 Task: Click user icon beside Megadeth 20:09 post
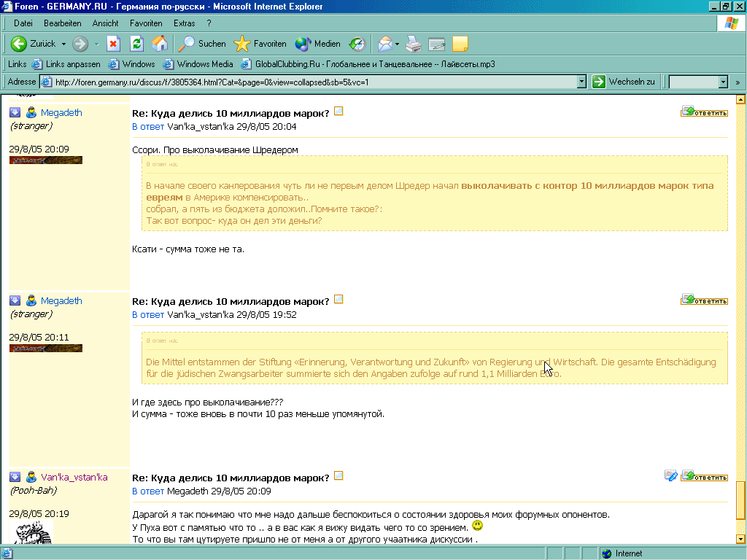(x=31, y=112)
